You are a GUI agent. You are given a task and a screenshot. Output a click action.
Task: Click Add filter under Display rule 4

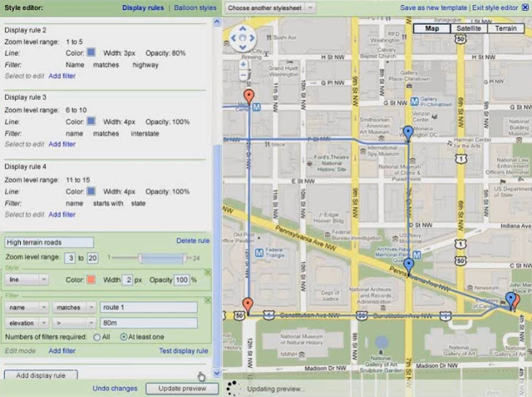(62, 215)
